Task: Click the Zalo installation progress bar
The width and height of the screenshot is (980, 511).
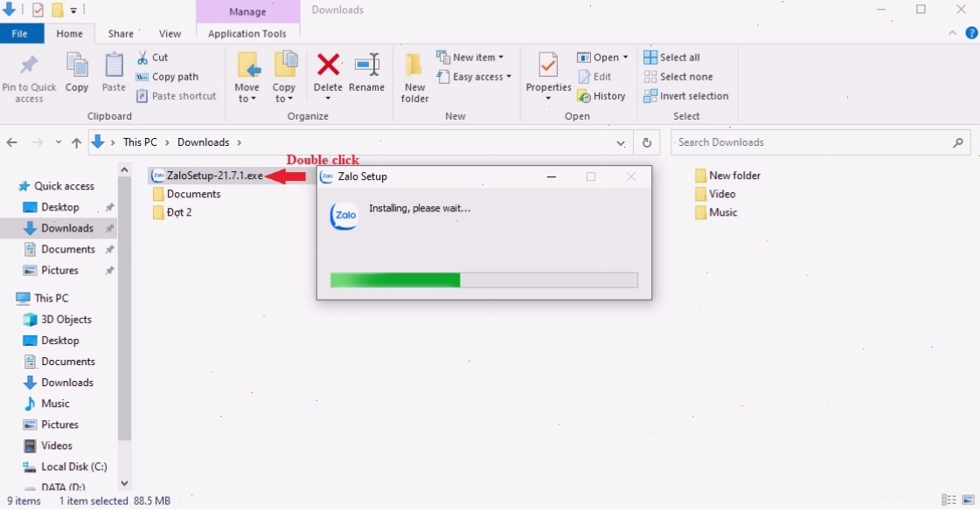Action: point(484,280)
